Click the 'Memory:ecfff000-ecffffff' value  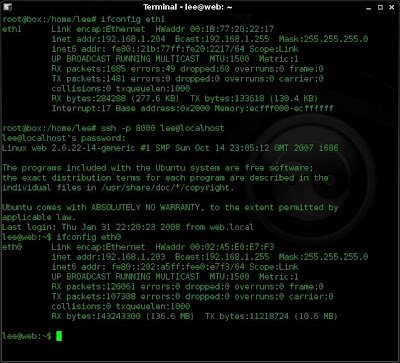(274, 109)
